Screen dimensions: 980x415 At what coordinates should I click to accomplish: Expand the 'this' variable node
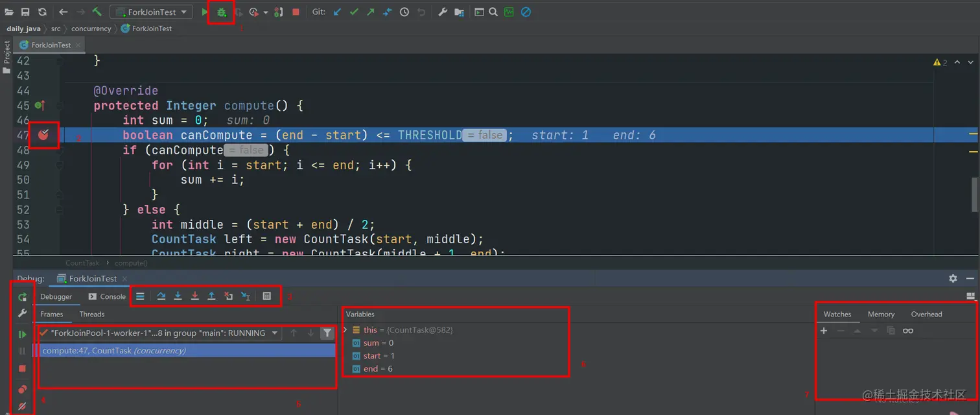coord(345,330)
